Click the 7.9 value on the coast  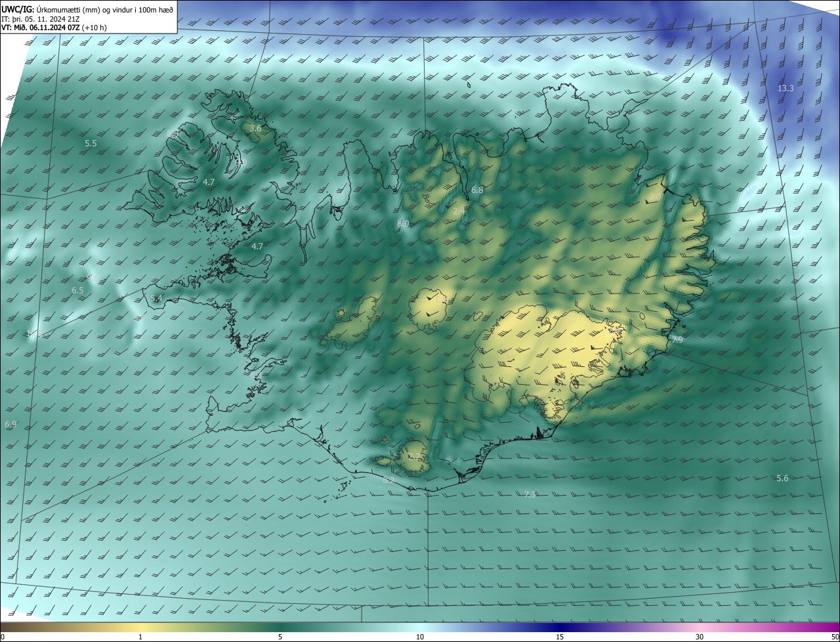[x=677, y=340]
